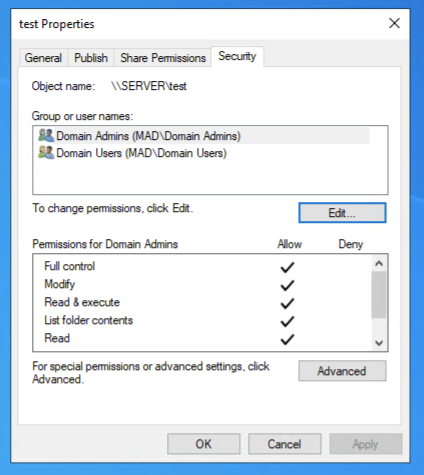
Task: Close the test Properties dialog
Action: [x=394, y=23]
